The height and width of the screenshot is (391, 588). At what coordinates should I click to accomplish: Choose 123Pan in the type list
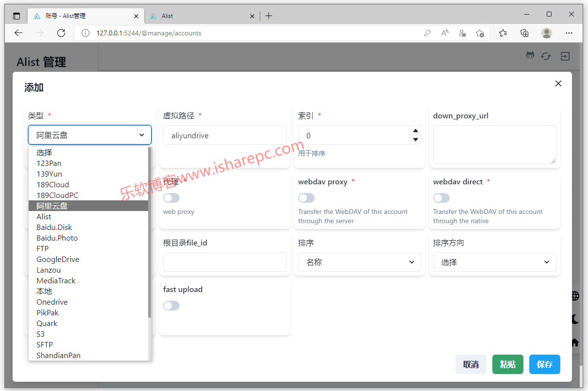click(88, 163)
